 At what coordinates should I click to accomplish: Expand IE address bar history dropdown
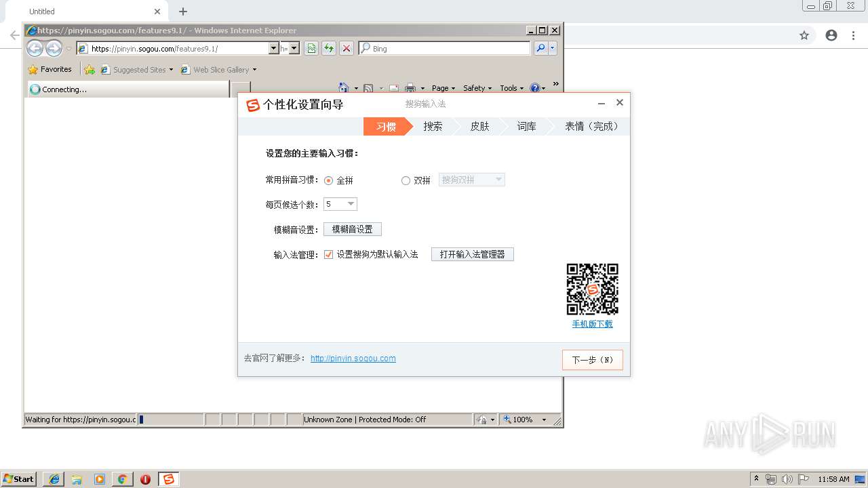274,48
